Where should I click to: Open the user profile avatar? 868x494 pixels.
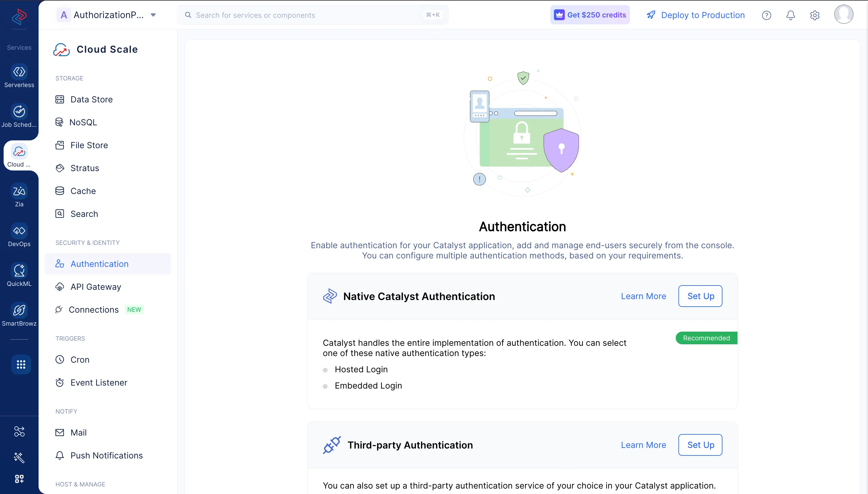coord(843,14)
